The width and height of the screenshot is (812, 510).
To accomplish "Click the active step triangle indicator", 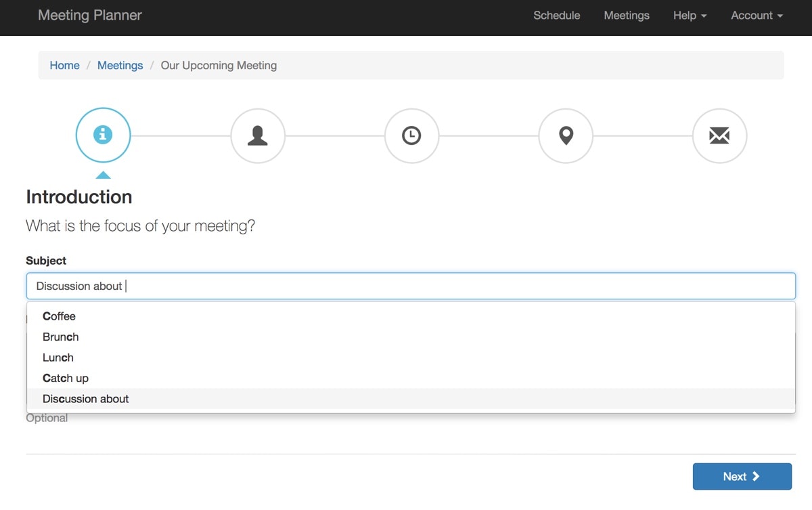I will point(103,174).
